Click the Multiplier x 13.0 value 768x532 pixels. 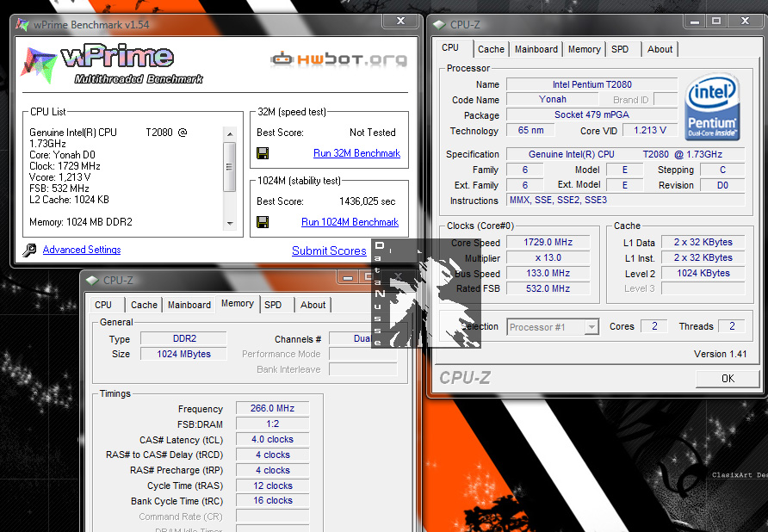[548, 257]
